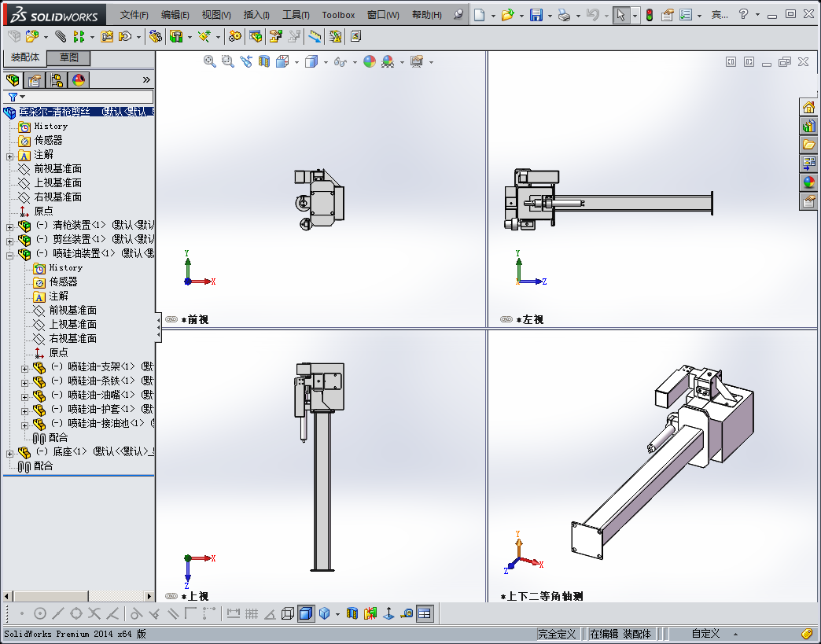Screen dimensions: 821x644
Task: Select the PropertyManager tab icon
Action: click(x=35, y=80)
